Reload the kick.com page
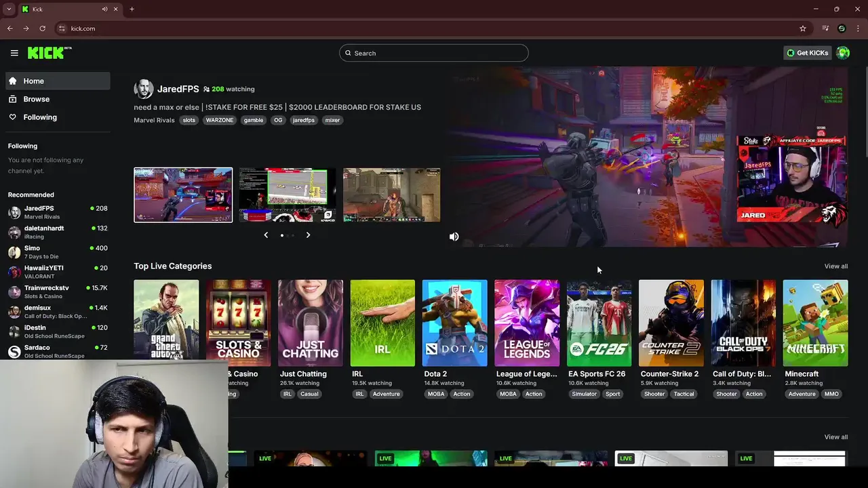This screenshot has width=868, height=488. 42,28
